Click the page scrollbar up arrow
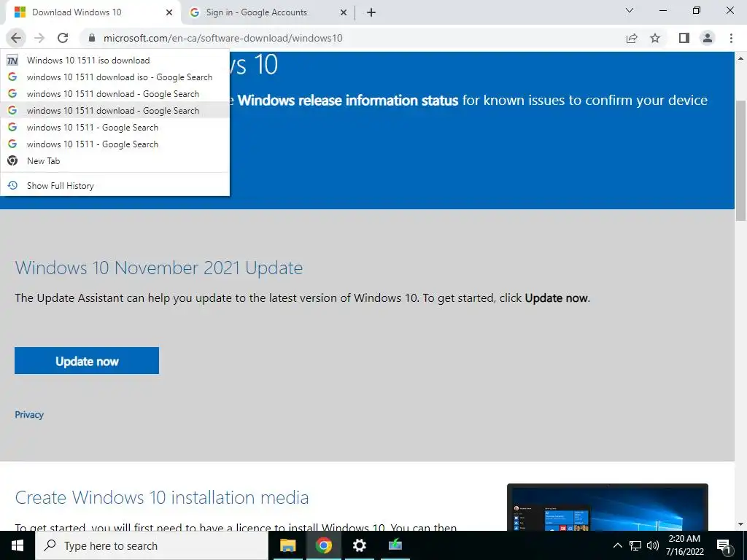Image resolution: width=747 pixels, height=560 pixels. click(x=741, y=58)
